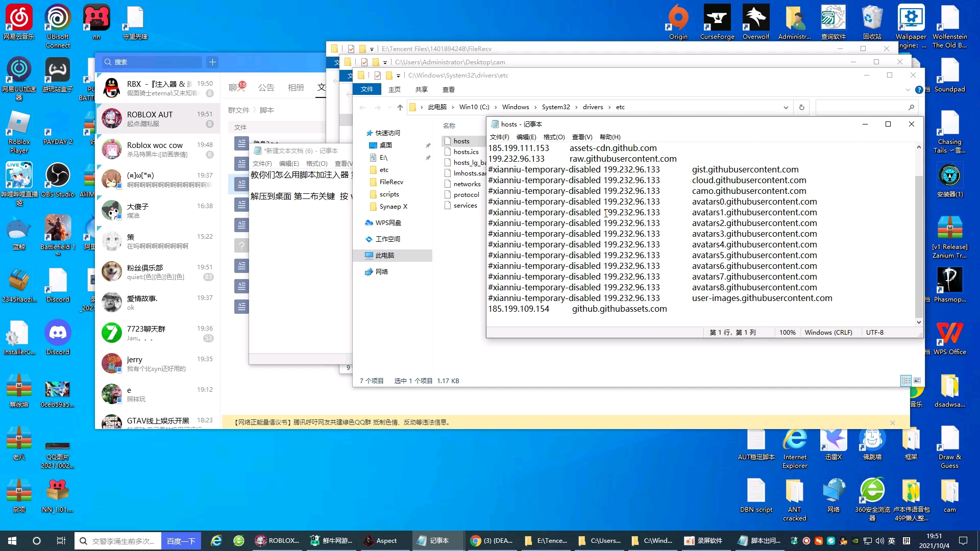
Task: Open the Format menu in hosts Notepad
Action: click(554, 137)
